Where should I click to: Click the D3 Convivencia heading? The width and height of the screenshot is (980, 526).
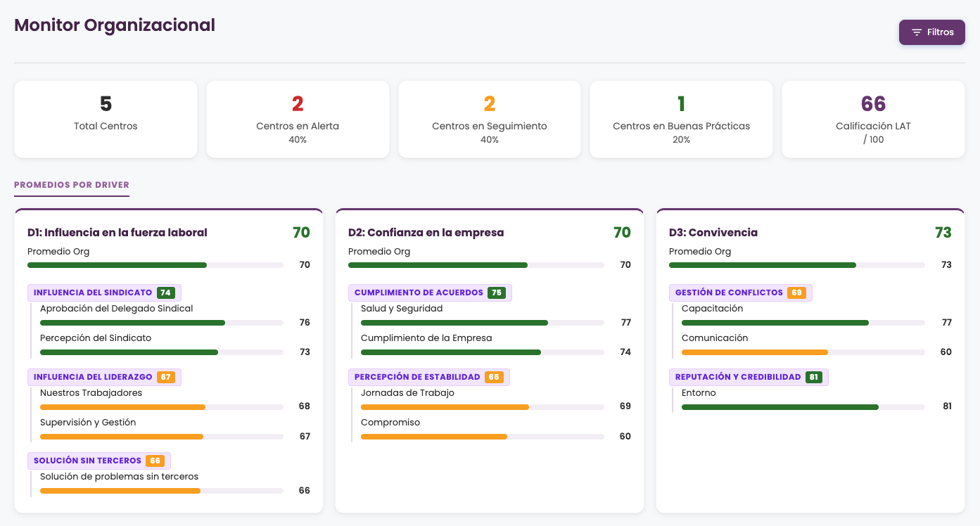(x=713, y=233)
